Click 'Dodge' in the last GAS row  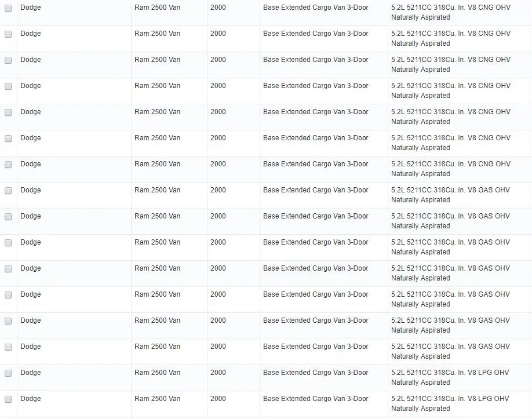31,347
